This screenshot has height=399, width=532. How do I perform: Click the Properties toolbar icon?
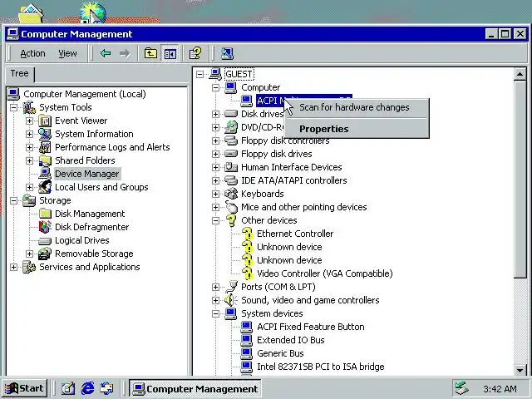click(195, 53)
